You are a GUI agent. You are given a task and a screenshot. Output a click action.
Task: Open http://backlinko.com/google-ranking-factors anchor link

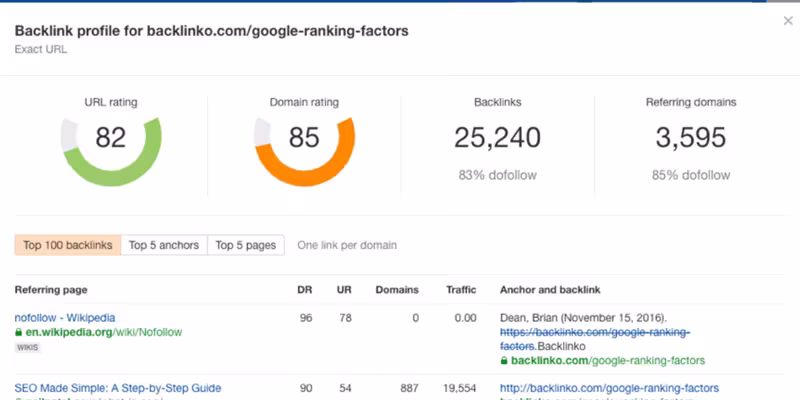(609, 388)
